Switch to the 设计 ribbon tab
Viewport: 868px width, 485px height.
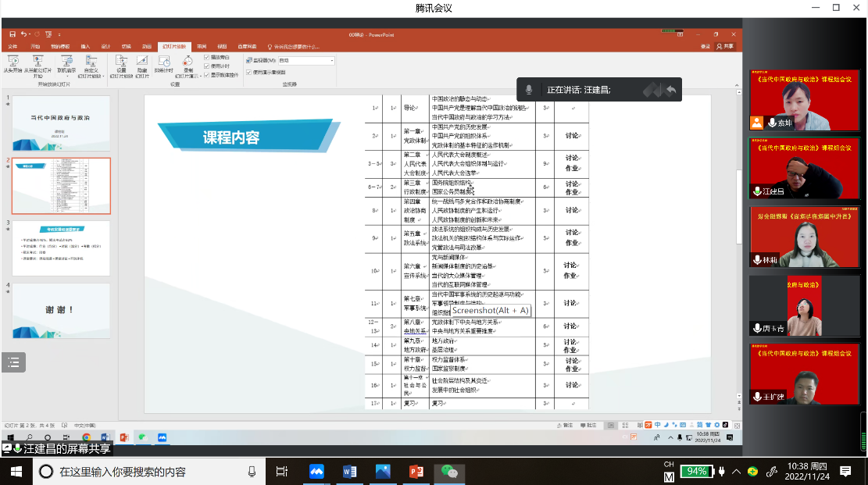pos(105,47)
